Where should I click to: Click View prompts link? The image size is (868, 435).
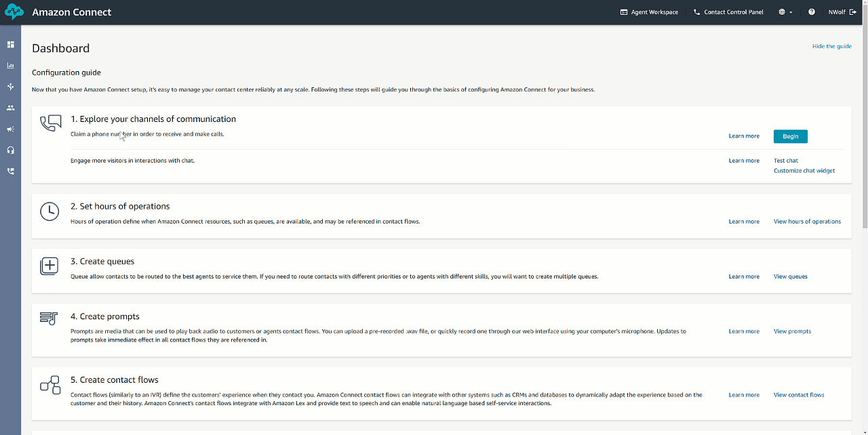coord(792,331)
